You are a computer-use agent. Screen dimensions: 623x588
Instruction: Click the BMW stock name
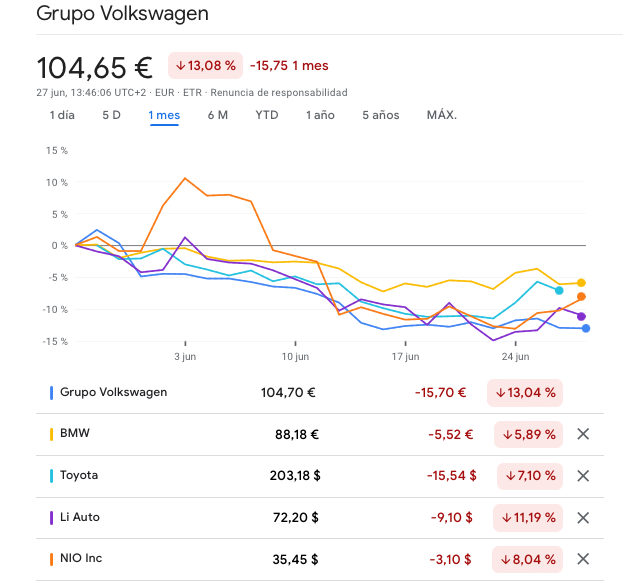pyautogui.click(x=74, y=434)
